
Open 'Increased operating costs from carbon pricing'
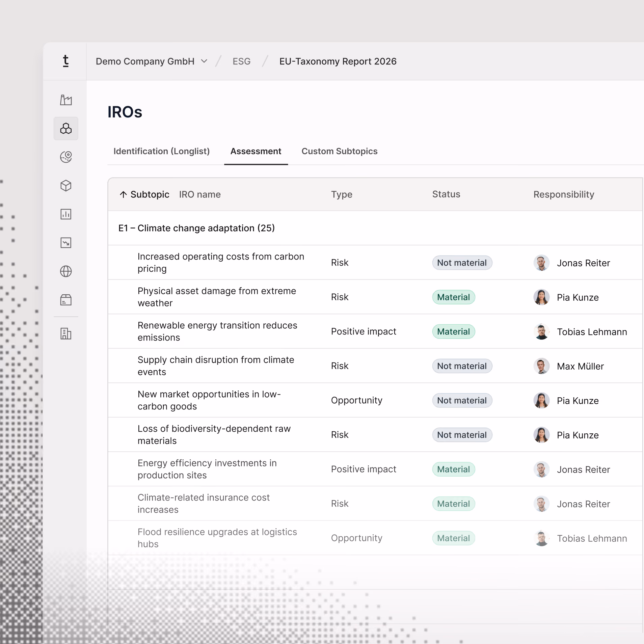point(221,263)
